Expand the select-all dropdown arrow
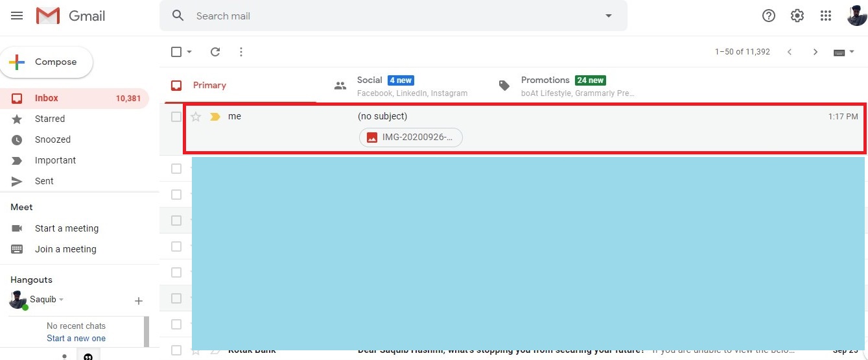This screenshot has width=868, height=360. (189, 52)
